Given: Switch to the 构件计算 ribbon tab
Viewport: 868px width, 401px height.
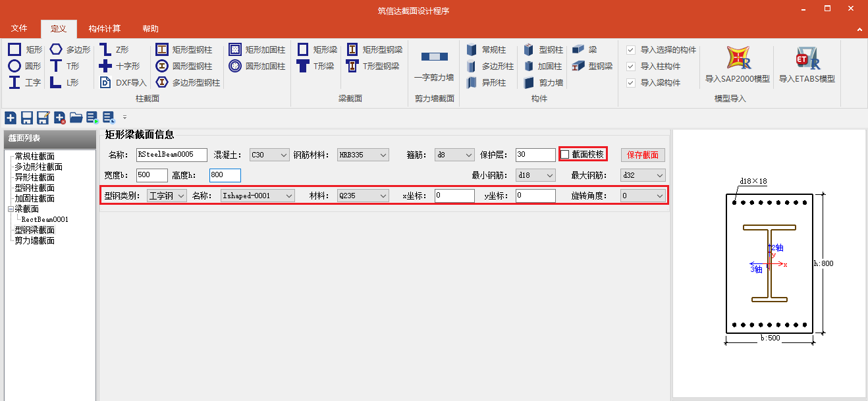Looking at the screenshot, I should coord(105,29).
